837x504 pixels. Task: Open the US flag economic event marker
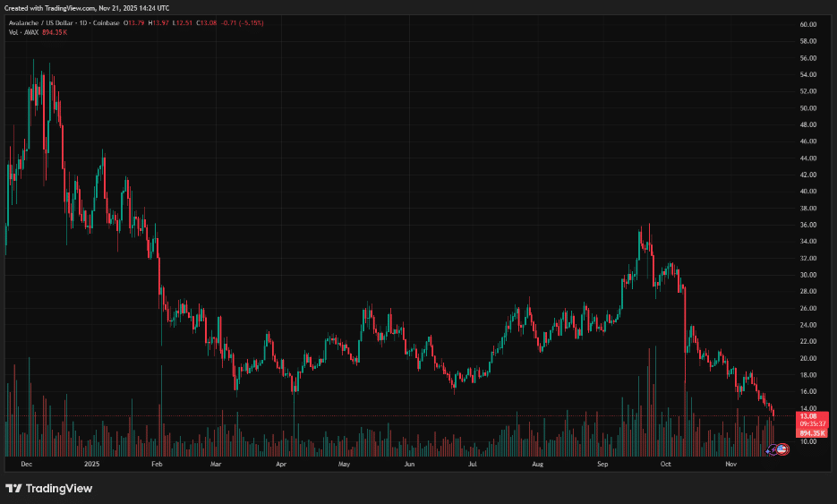click(782, 448)
